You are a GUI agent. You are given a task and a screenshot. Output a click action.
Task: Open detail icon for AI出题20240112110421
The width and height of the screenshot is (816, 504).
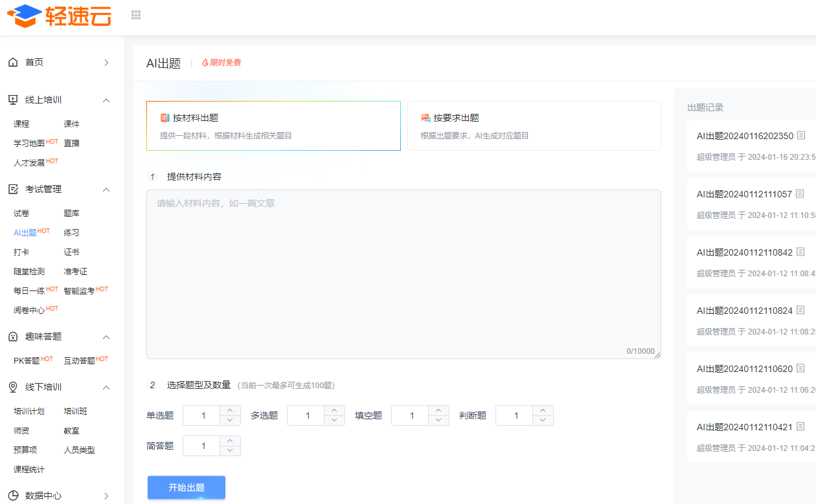click(800, 427)
